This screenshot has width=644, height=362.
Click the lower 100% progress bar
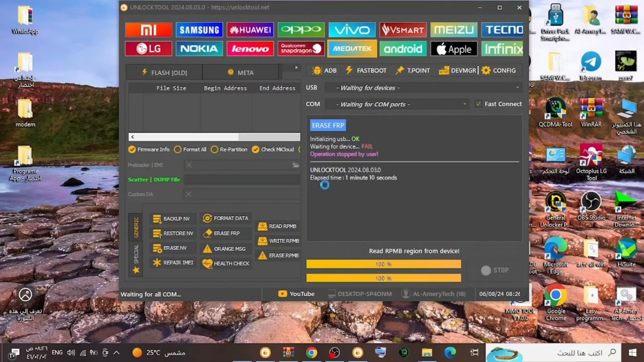[x=383, y=278]
